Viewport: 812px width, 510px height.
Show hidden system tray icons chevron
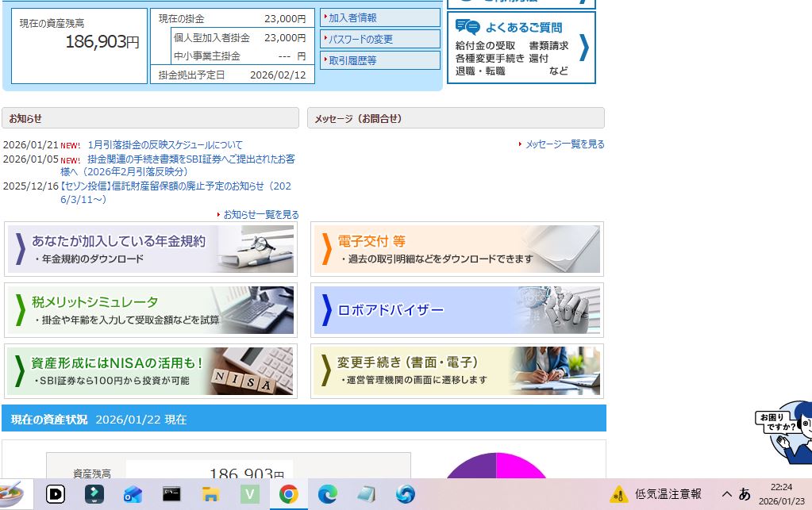tap(726, 494)
